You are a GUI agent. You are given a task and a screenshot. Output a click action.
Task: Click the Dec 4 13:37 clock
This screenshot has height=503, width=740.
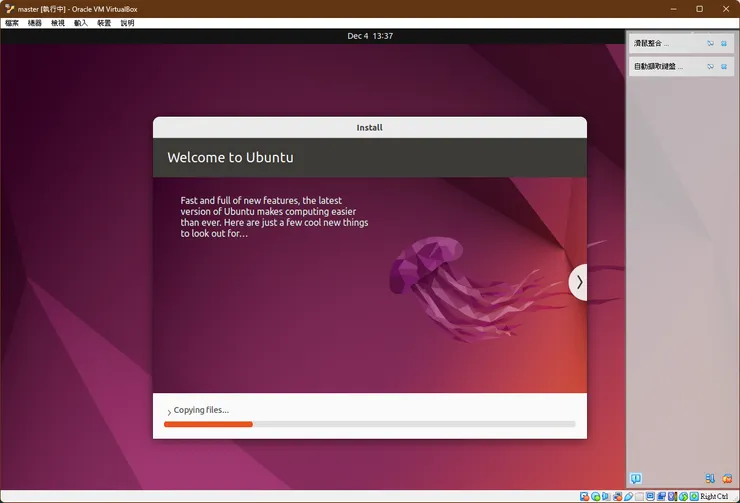tap(370, 36)
